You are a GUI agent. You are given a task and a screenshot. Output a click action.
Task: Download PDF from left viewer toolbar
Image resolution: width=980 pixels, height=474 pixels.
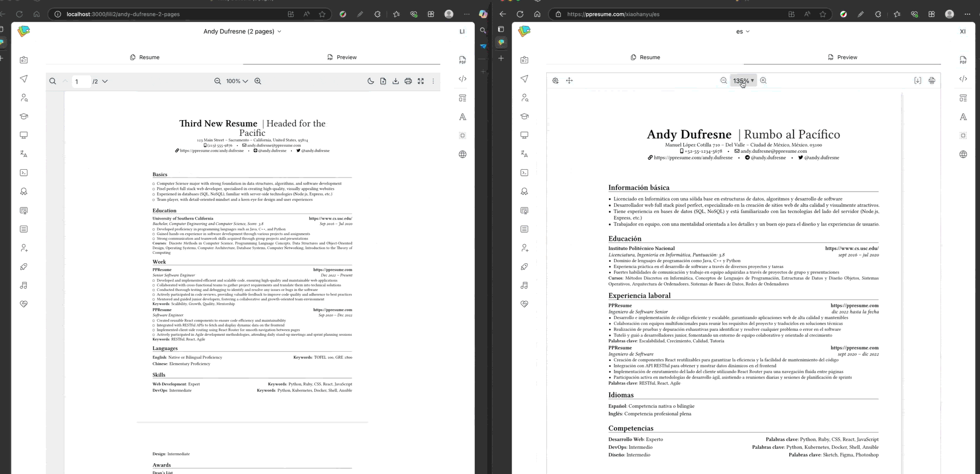396,81
